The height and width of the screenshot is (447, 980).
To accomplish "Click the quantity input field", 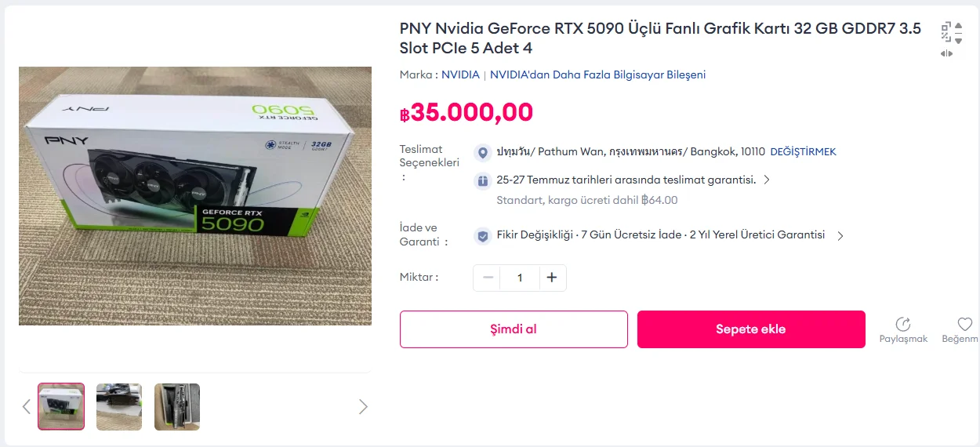I will coord(520,278).
